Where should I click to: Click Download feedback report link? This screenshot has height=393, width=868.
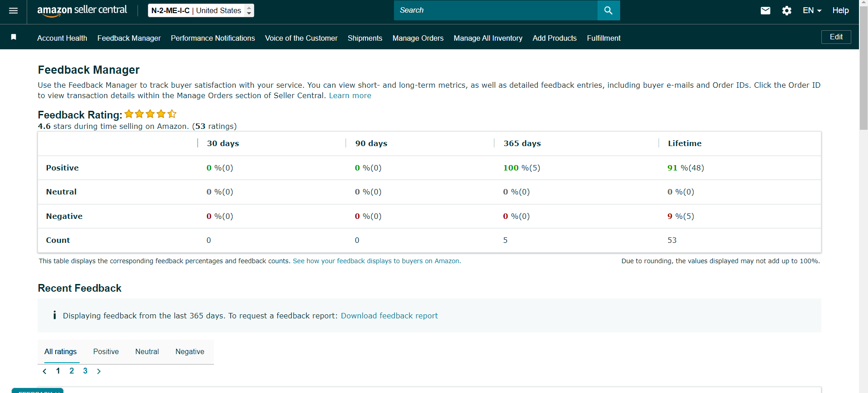[389, 316]
